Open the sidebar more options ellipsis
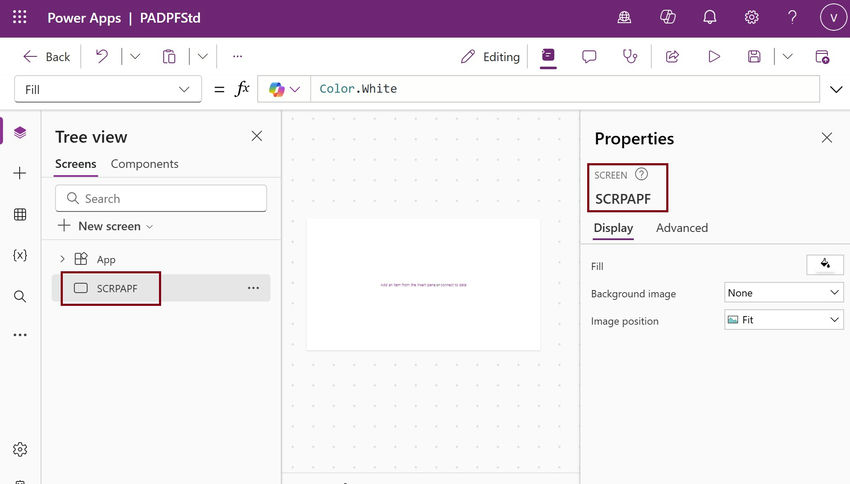This screenshot has width=850, height=484. tap(20, 335)
